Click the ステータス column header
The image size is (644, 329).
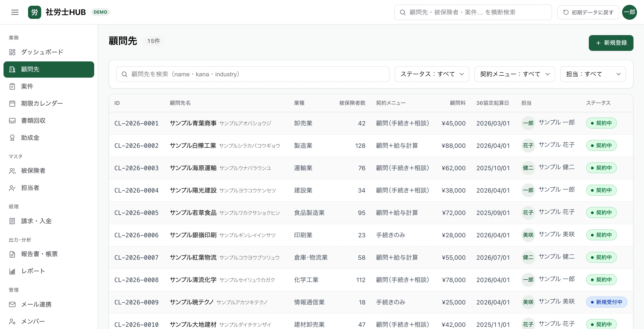[x=598, y=103]
